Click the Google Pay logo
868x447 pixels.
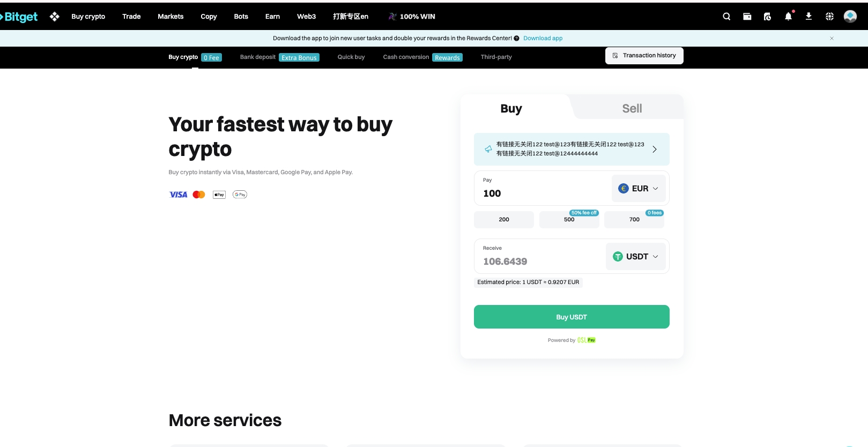240,195
